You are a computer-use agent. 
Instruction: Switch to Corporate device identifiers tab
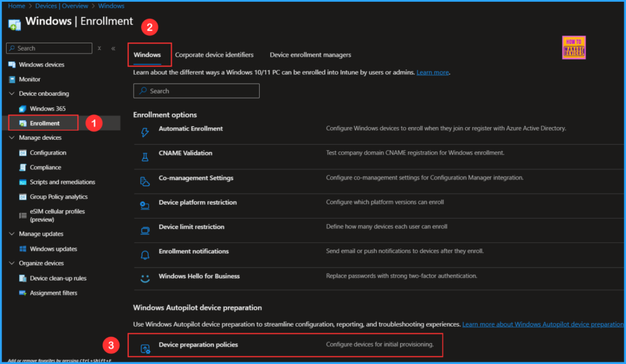215,55
